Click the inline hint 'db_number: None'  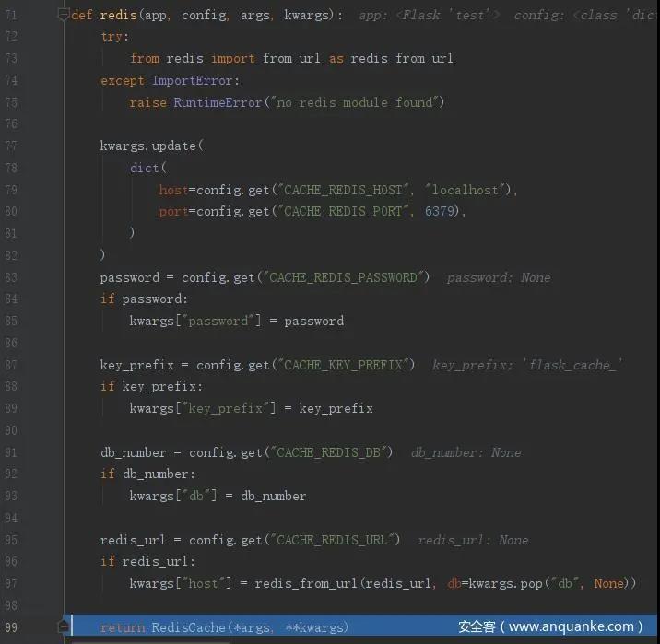(x=466, y=452)
